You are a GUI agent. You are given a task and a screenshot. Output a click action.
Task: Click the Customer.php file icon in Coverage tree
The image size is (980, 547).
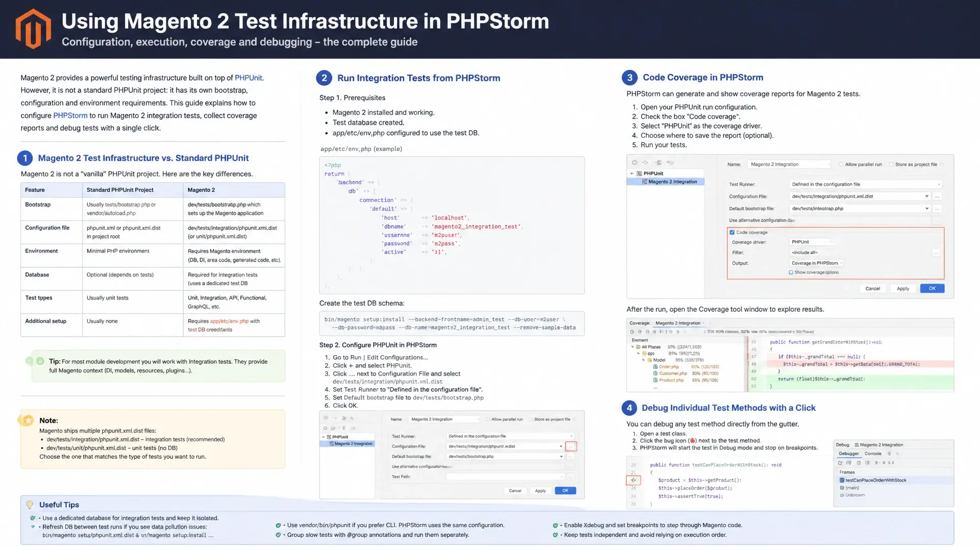point(655,373)
